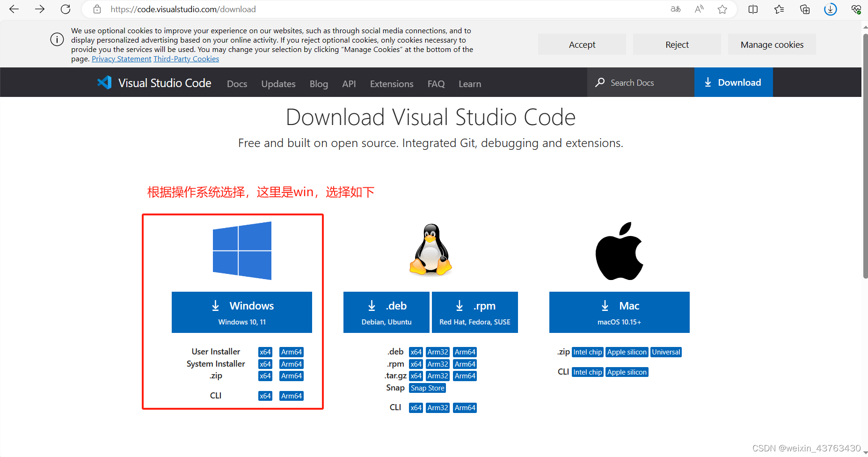
Task: Open Manage cookies settings
Action: (772, 44)
